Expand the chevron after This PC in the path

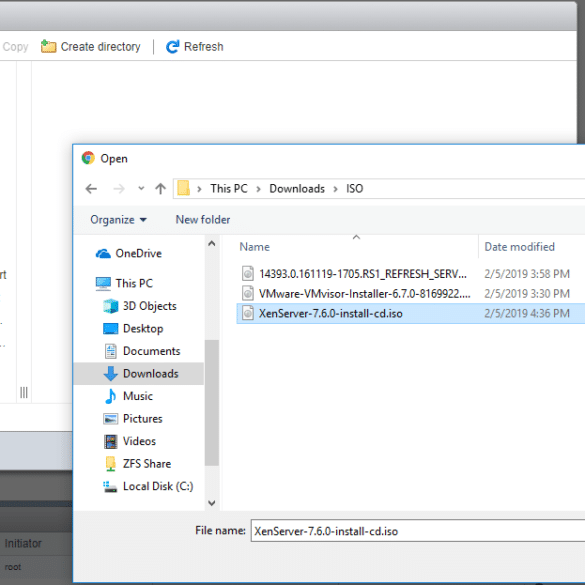coord(258,189)
